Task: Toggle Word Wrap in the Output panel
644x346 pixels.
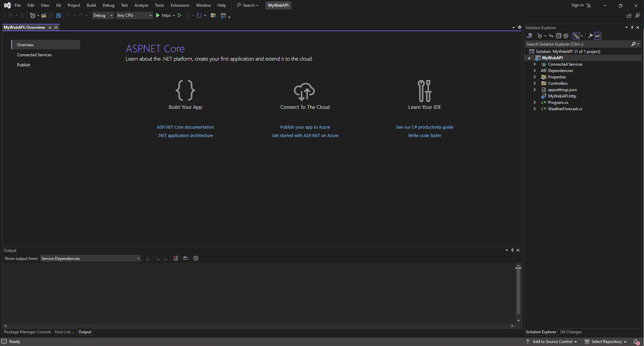Action: 186,258
